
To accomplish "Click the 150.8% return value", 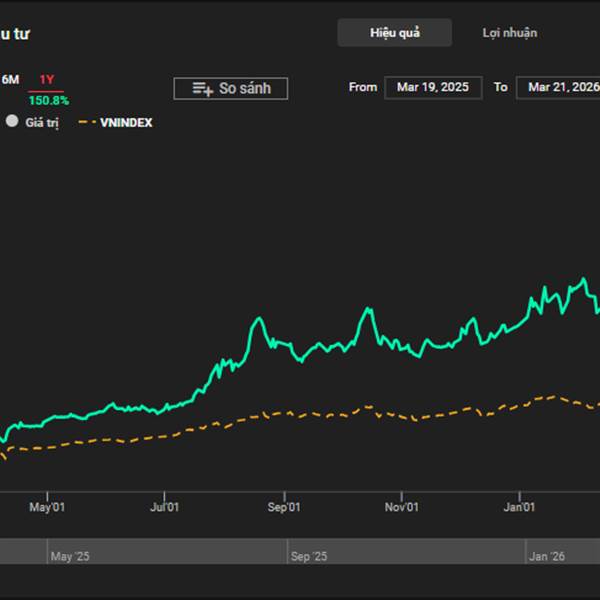I will 48,100.
